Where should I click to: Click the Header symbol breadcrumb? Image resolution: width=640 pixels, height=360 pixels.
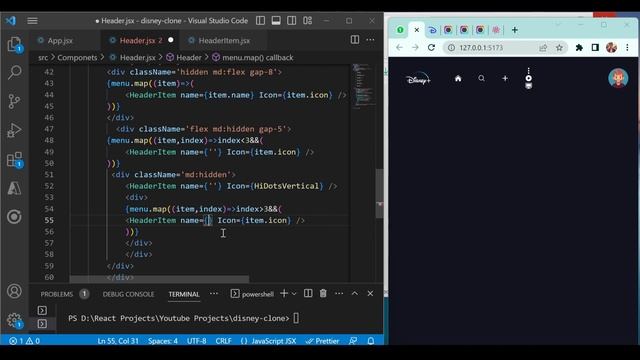coord(189,58)
